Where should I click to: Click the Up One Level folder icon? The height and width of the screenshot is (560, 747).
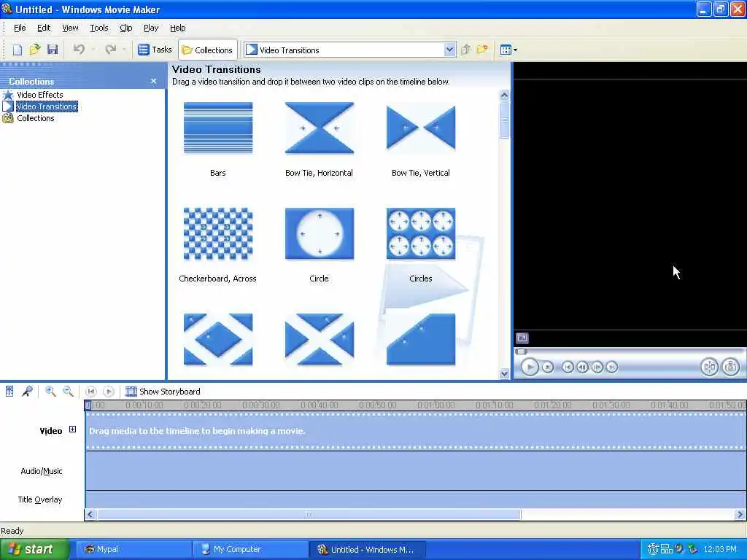(466, 50)
